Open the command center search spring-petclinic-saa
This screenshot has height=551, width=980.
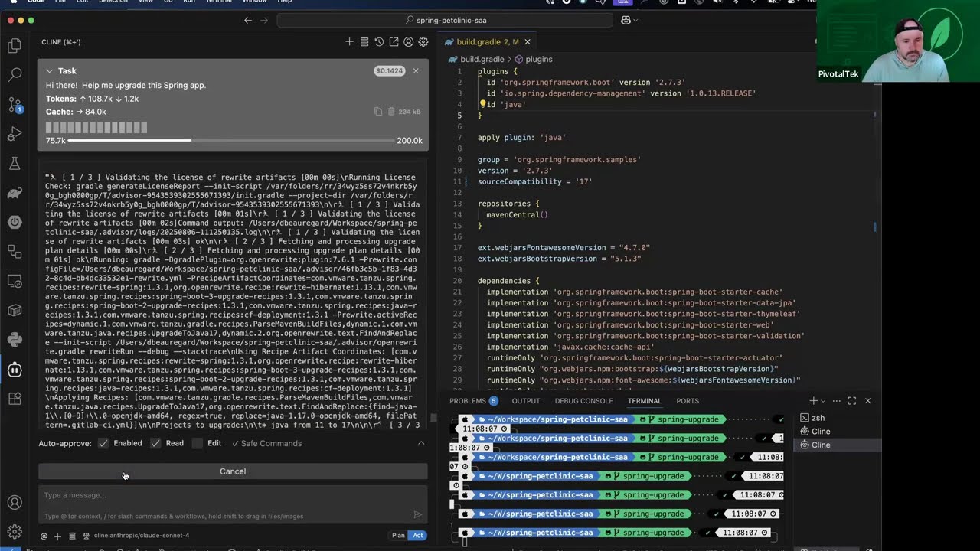click(444, 21)
